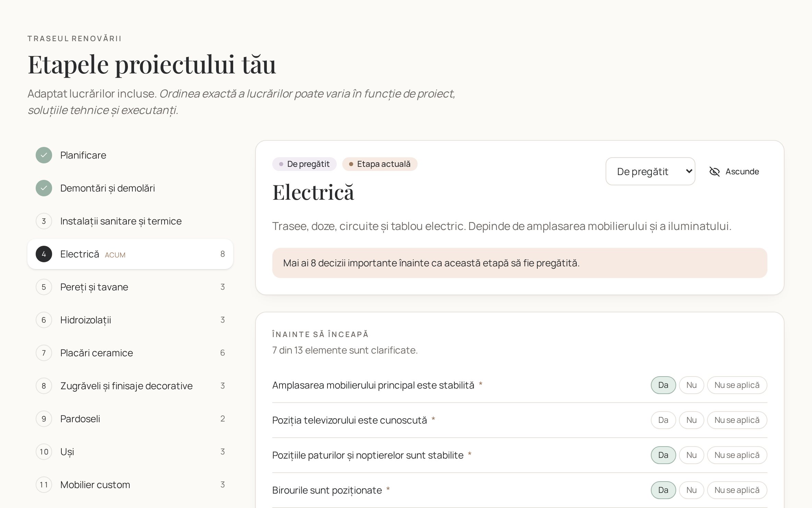The width and height of the screenshot is (812, 508).
Task: Click step number 7 circle
Action: [44, 353]
